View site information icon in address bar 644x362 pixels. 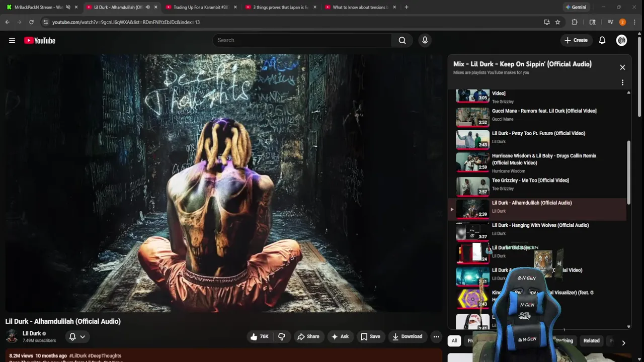point(46,22)
